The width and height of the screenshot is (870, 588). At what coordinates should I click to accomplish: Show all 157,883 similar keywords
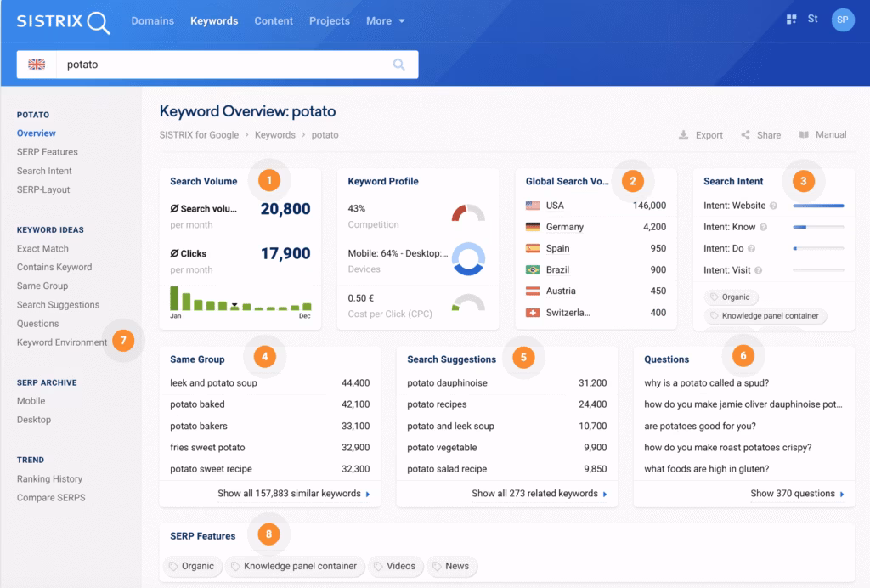click(x=293, y=494)
